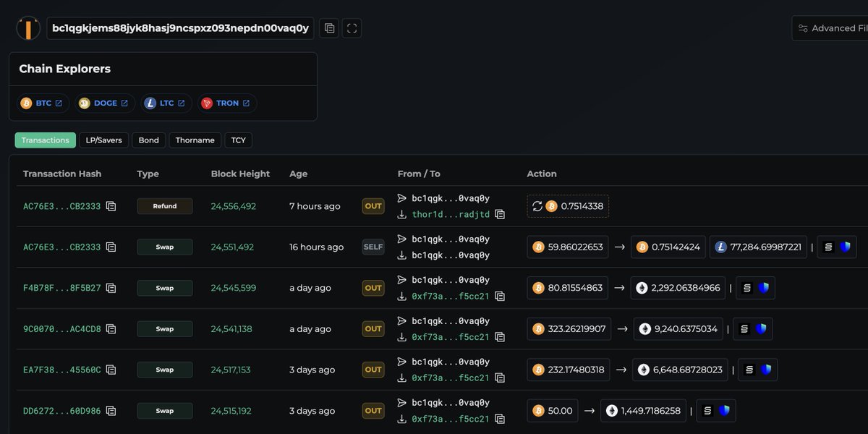Switch to the LP/Savers tab
Image resolution: width=868 pixels, height=434 pixels.
103,140
